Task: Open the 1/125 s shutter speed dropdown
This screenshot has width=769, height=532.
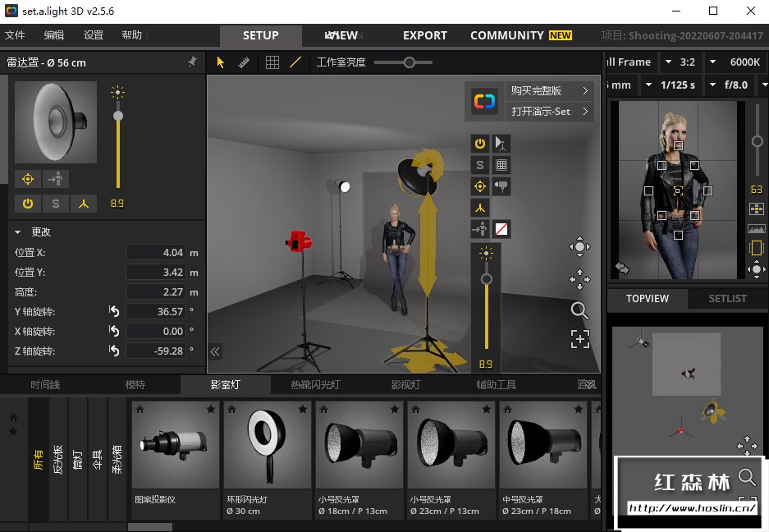Action: coord(671,85)
